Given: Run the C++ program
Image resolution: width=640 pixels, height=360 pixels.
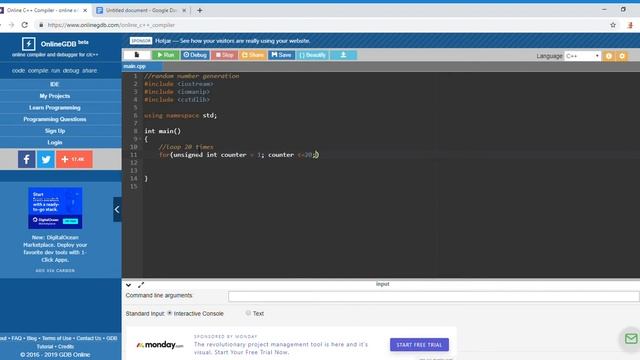Looking at the screenshot, I should 166,55.
